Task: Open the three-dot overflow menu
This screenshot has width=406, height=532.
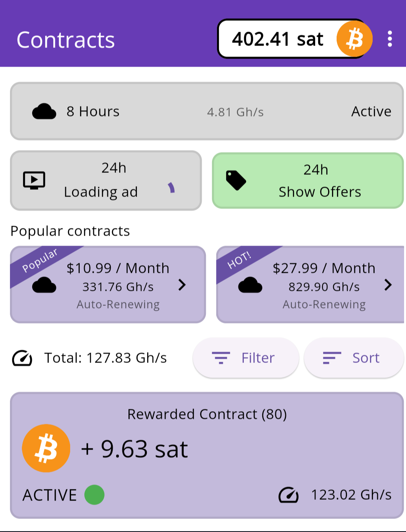Action: pyautogui.click(x=390, y=39)
